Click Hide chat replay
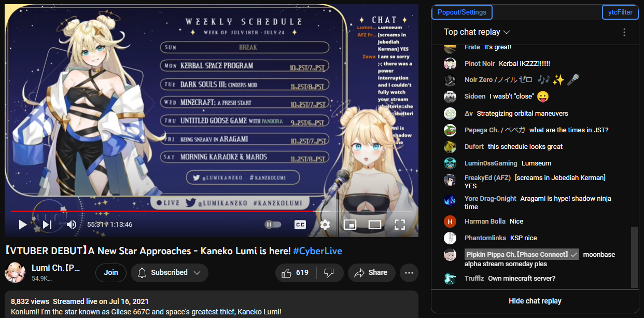 [x=535, y=301]
